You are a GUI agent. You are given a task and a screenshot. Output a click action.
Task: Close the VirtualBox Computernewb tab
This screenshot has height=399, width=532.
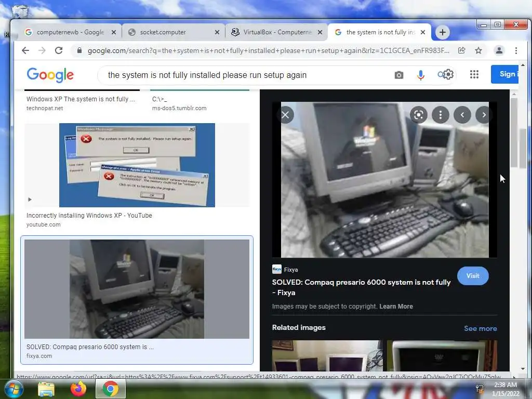coord(320,32)
